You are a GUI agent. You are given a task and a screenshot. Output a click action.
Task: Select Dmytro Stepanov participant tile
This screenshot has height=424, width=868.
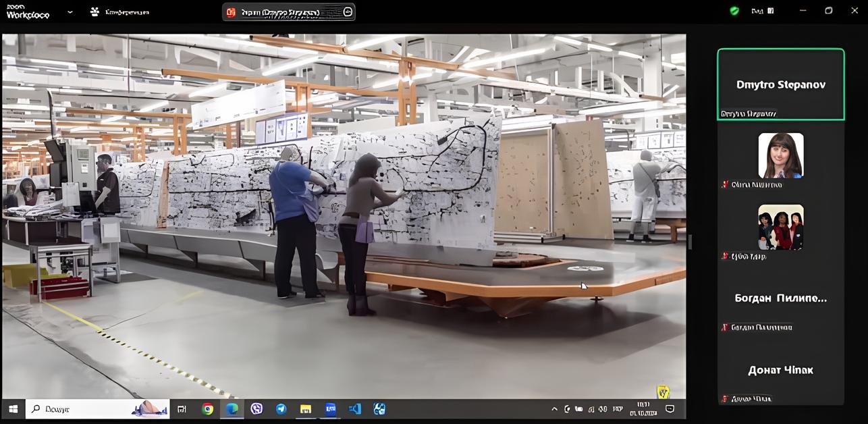[780, 84]
